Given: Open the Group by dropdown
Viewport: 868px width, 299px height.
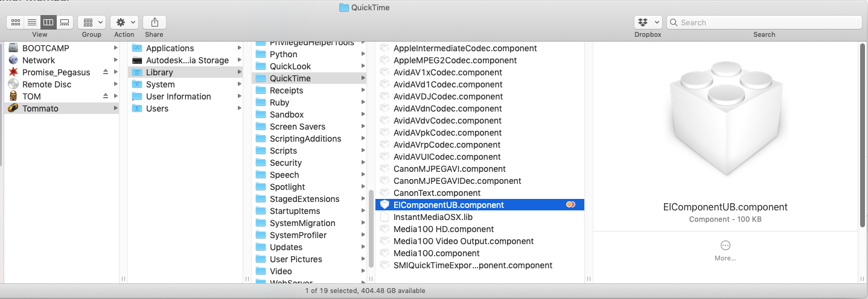Looking at the screenshot, I should pos(92,22).
